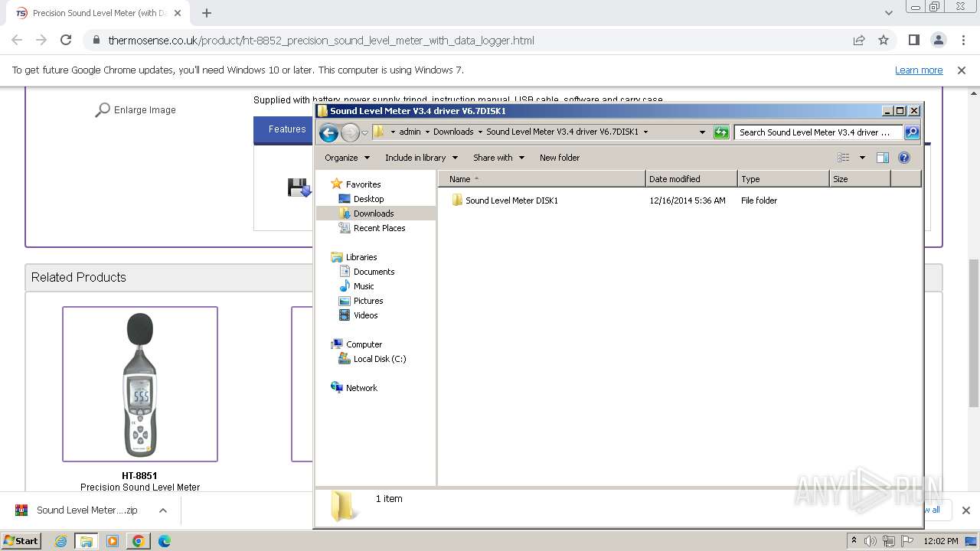
Task: Click the admin breadcrumb segment
Action: tap(410, 132)
